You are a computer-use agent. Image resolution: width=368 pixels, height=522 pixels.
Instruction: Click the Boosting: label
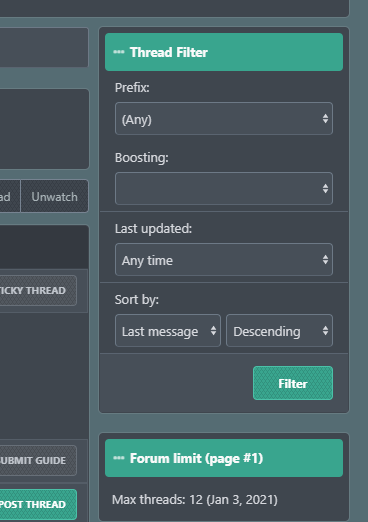coord(142,158)
